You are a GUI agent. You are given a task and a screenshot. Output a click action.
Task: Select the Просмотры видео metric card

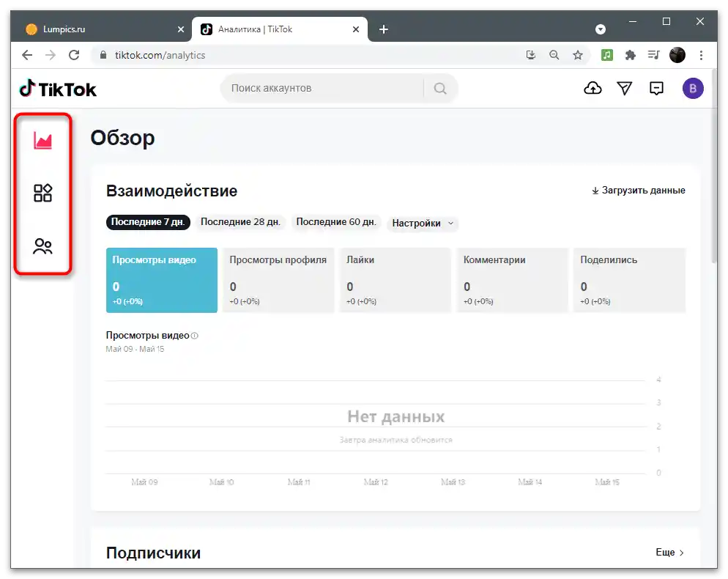[162, 280]
